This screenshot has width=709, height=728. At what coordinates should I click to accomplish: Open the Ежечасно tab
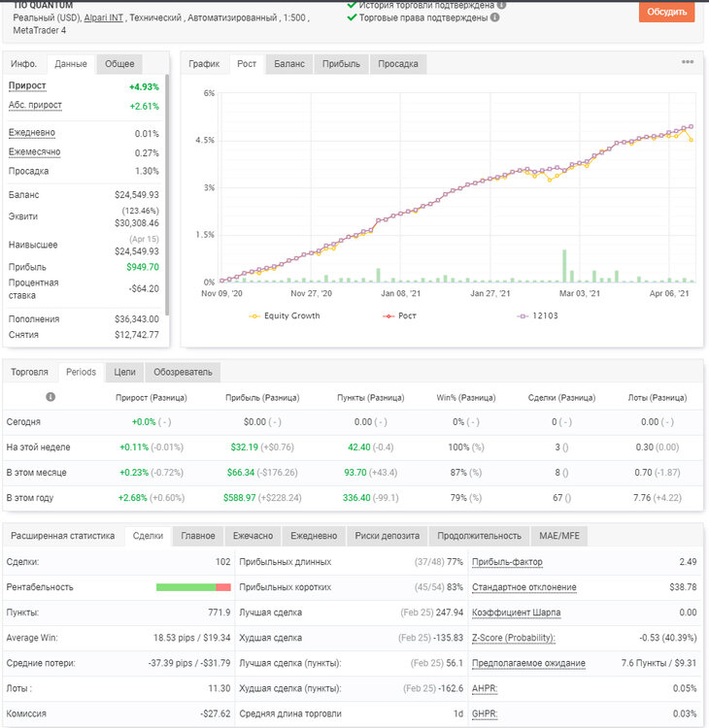tap(253, 536)
